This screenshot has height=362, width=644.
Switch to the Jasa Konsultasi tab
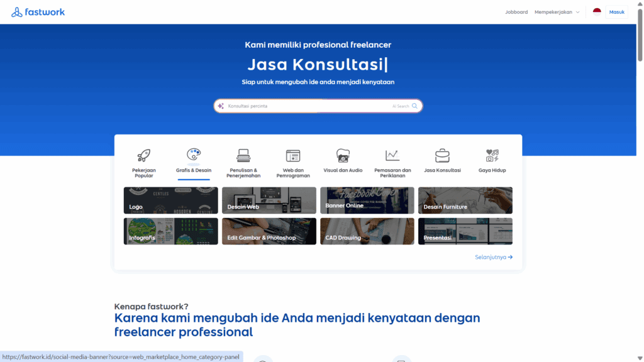tap(442, 160)
